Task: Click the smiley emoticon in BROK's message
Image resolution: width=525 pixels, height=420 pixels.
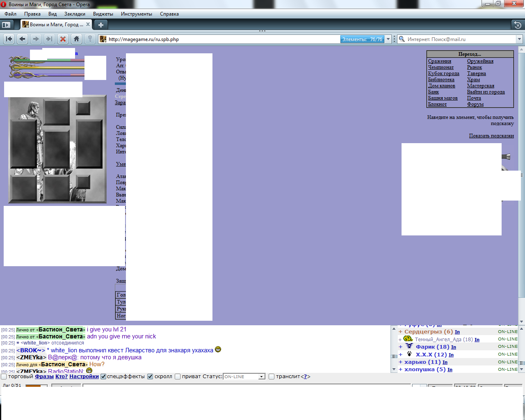Action: (x=218, y=349)
